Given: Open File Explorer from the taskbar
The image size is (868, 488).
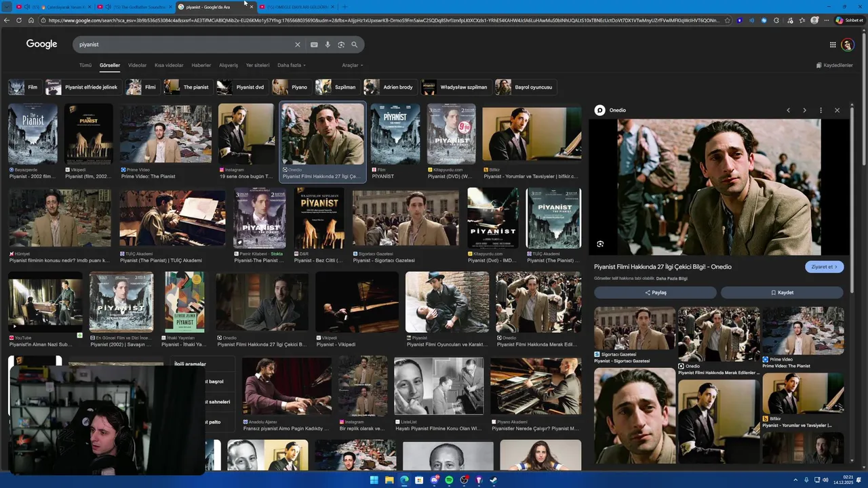Looking at the screenshot, I should pos(389,481).
